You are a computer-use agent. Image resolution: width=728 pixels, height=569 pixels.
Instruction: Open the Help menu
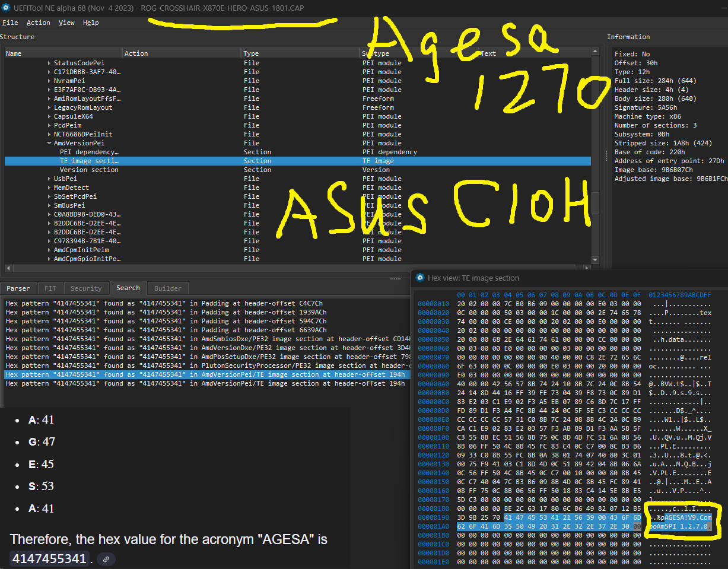pos(91,23)
